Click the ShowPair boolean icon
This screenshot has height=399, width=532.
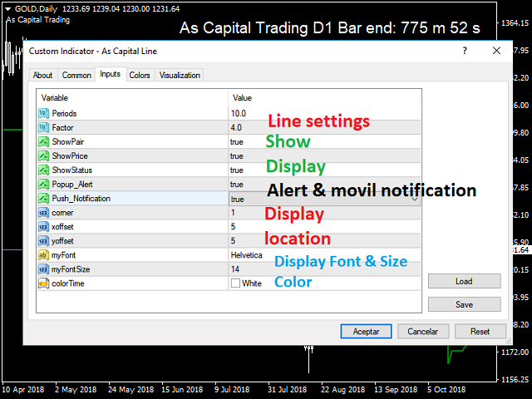[43, 141]
